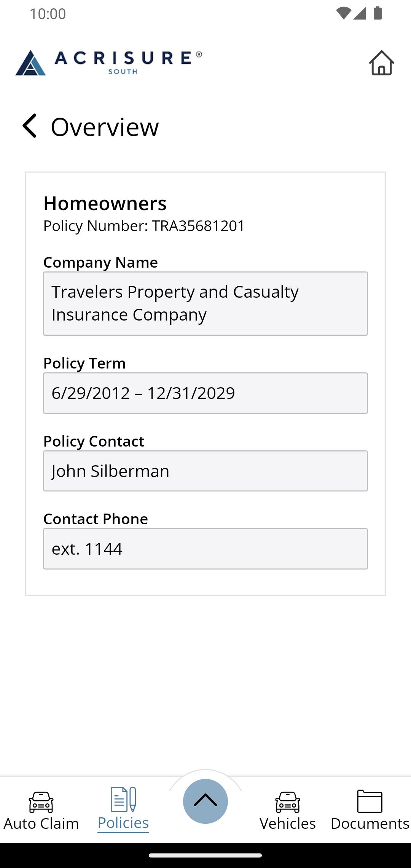Tap the cellular signal status icon
The image size is (411, 868).
[x=360, y=13]
